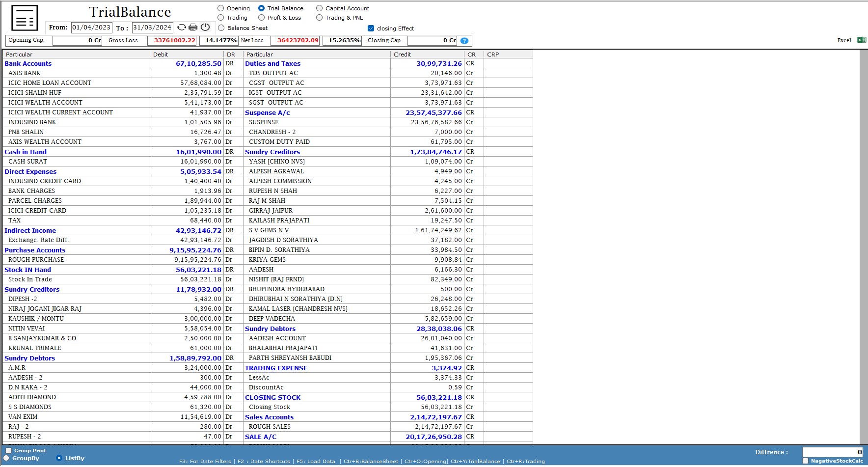The image size is (868, 467).
Task: Uncheck the closing Effect checkbox
Action: [371, 28]
